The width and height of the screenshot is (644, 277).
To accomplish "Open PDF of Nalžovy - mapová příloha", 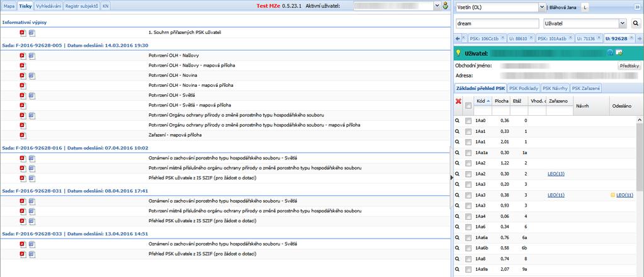I will (x=23, y=65).
